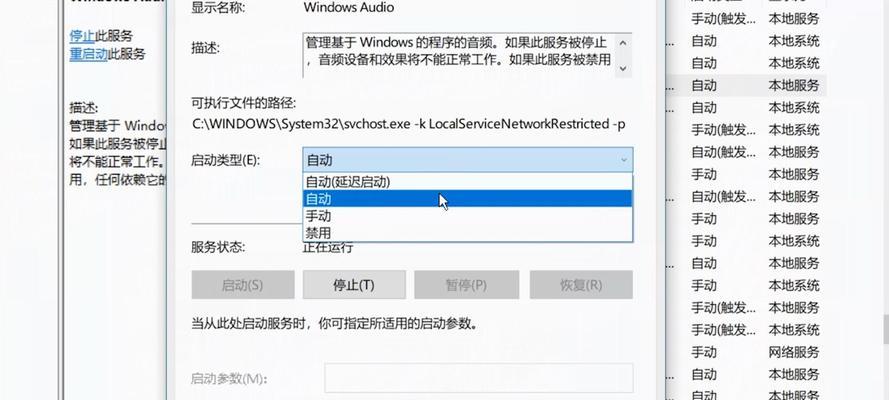The width and height of the screenshot is (889, 400).
Task: Click the services list vertical scrollbar
Action: click(885, 329)
